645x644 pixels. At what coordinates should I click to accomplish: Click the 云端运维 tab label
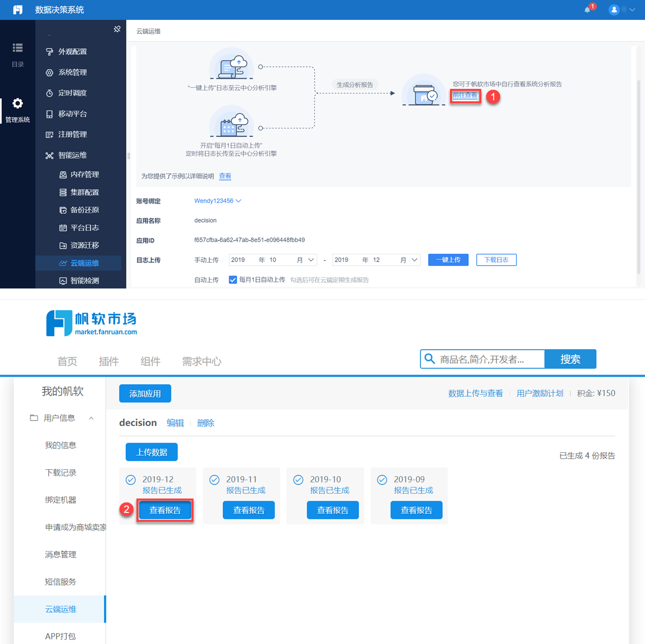[148, 31]
